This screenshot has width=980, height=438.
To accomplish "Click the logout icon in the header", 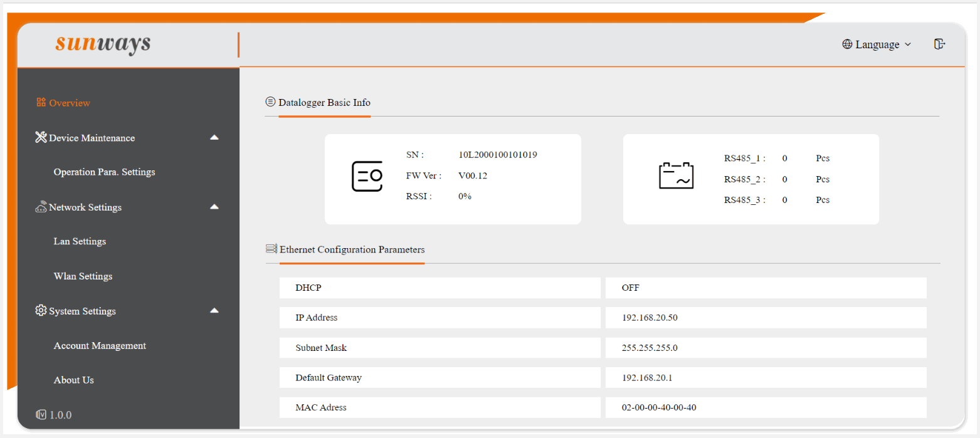I will click(939, 44).
